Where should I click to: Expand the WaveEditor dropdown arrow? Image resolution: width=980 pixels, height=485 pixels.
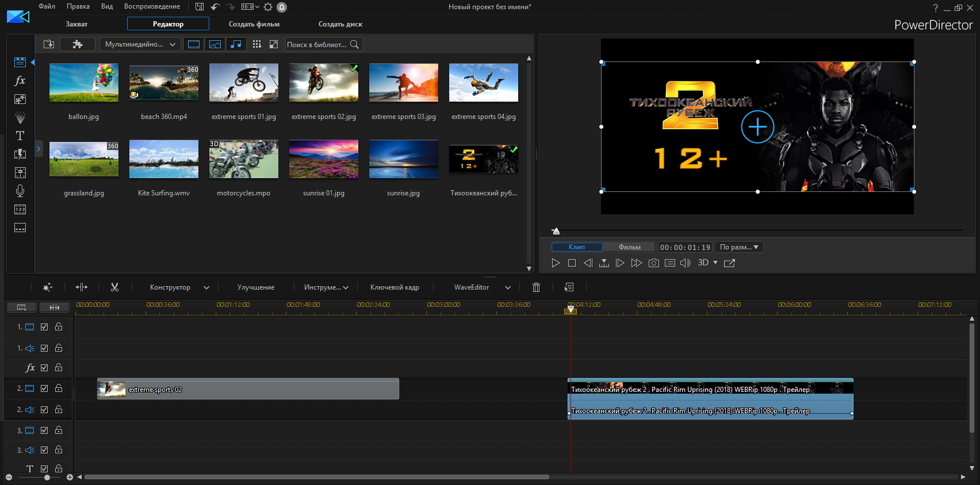(508, 287)
